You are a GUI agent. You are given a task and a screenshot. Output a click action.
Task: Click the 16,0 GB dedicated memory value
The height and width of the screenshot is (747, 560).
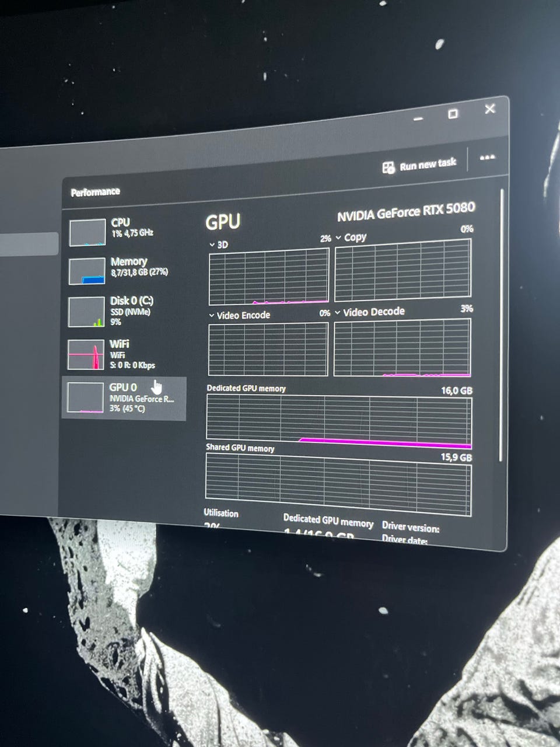pyautogui.click(x=456, y=390)
